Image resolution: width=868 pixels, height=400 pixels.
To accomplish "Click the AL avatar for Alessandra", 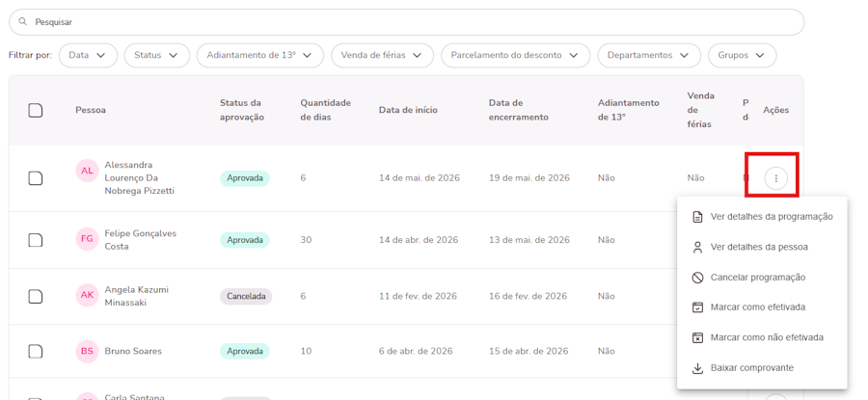I will tap(87, 171).
